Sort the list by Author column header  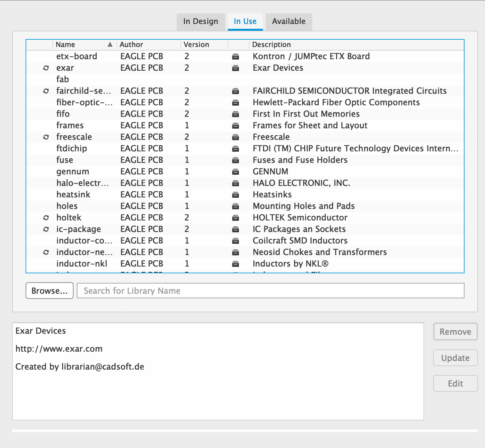(x=148, y=44)
